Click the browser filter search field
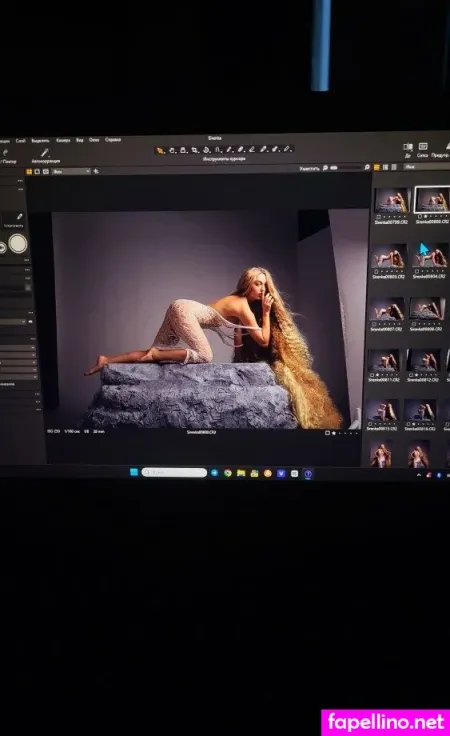Viewport: 450px width, 736px height. tap(426, 167)
